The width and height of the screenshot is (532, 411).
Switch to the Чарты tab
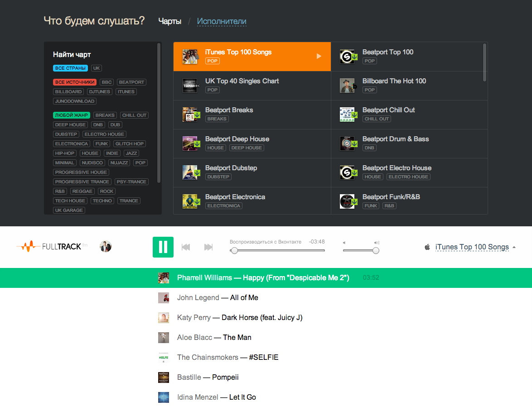tap(169, 21)
